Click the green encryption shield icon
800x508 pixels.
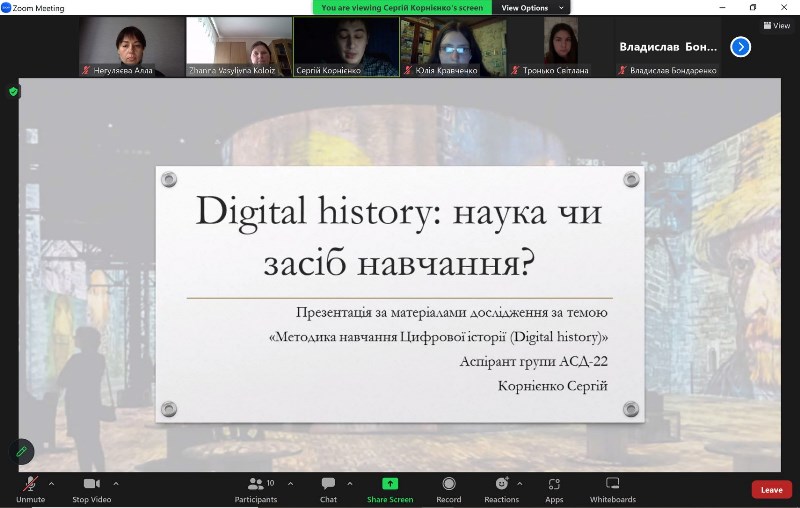click(x=13, y=91)
